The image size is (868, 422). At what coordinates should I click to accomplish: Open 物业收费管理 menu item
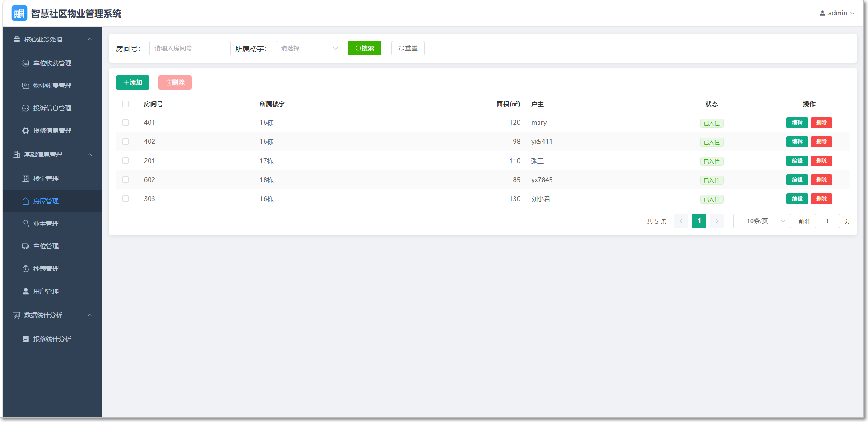click(52, 86)
